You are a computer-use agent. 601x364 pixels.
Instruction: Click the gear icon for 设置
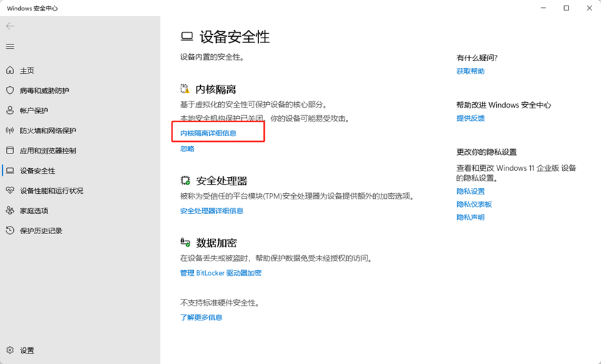10,350
